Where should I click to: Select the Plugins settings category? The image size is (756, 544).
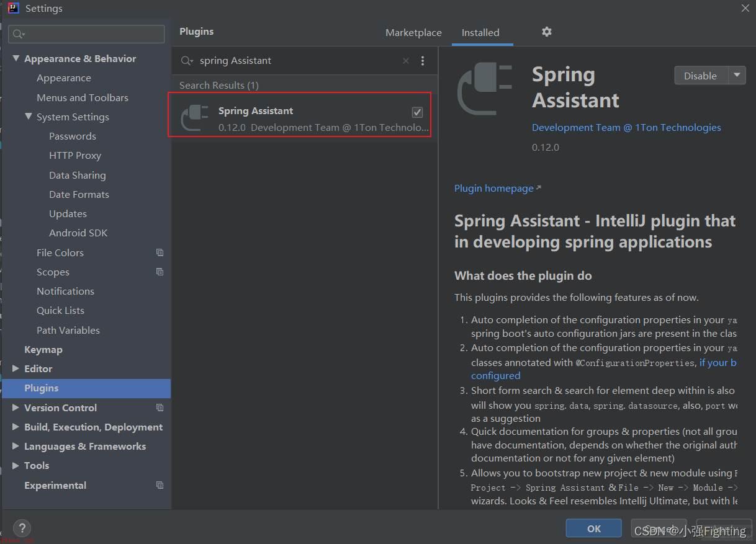point(86,388)
